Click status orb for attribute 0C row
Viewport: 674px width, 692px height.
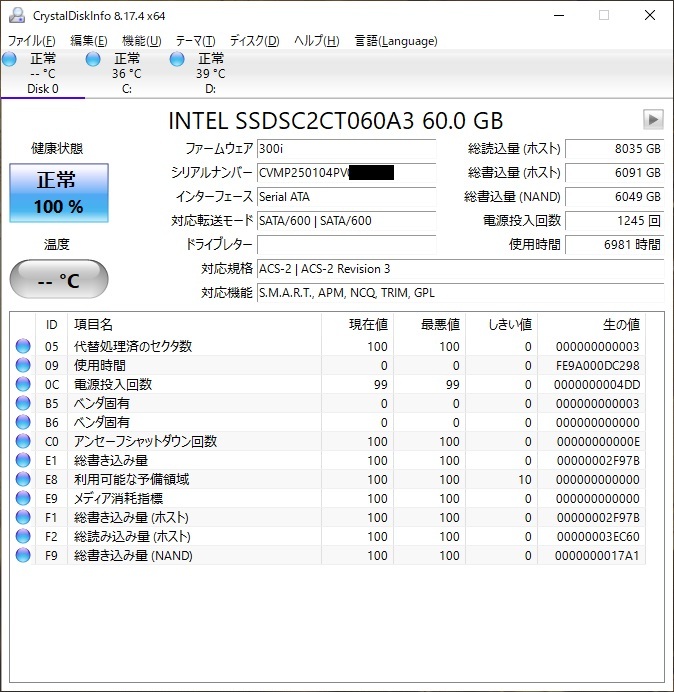[x=23, y=384]
